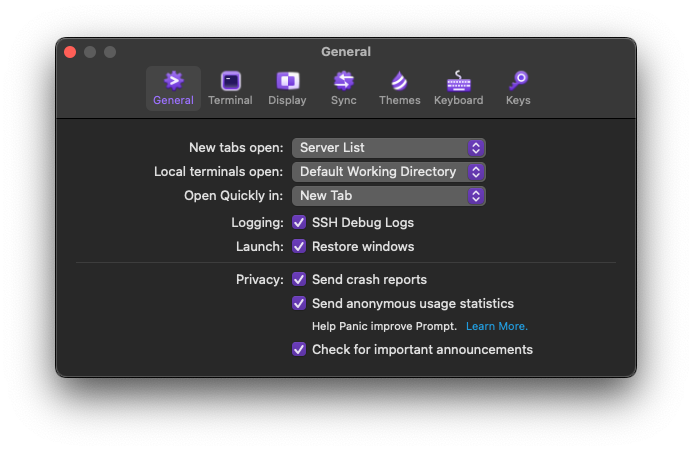692x451 pixels.
Task: Disable SSH Debug Logs checkbox
Action: (299, 222)
